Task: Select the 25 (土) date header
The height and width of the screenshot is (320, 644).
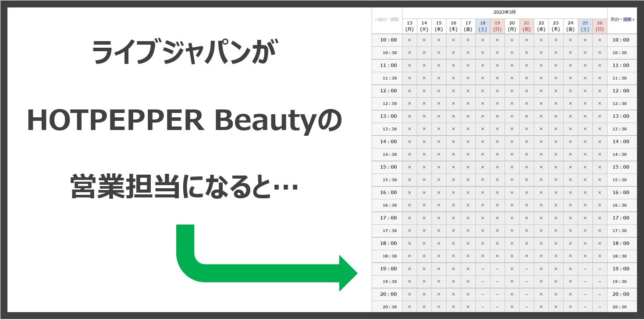Action: 585,26
